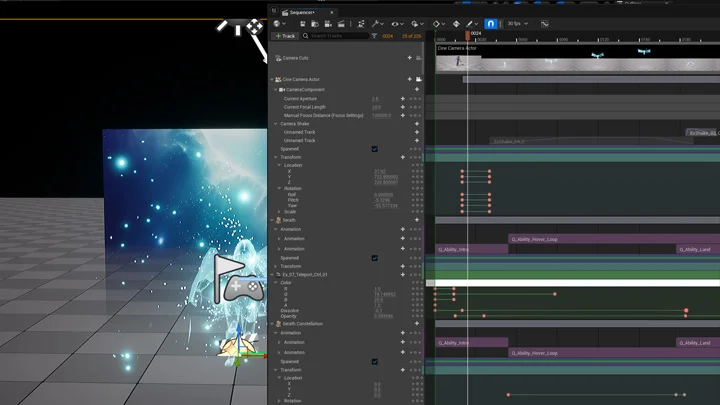Image resolution: width=720 pixels, height=405 pixels.
Task: Click the filter icon beside Search Tracks
Action: tap(374, 36)
